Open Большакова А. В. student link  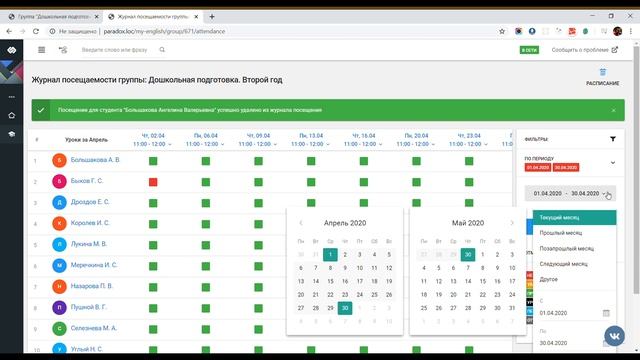95,160
